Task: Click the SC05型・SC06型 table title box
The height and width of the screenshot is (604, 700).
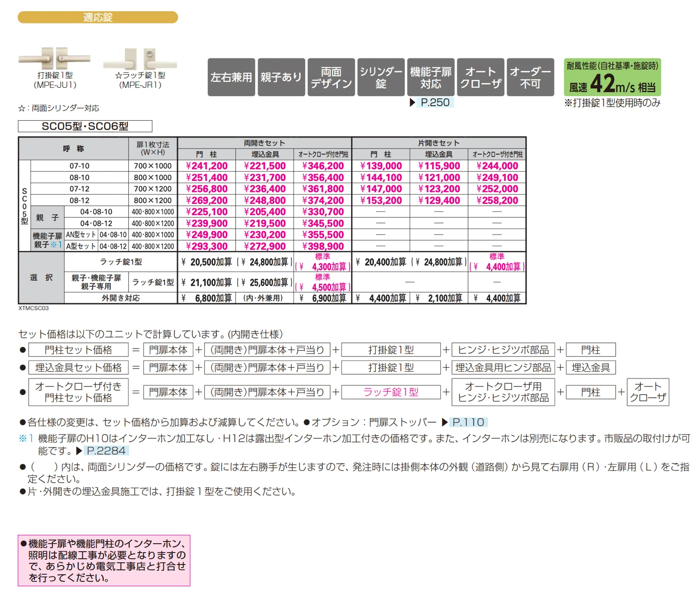Action: pyautogui.click(x=85, y=126)
